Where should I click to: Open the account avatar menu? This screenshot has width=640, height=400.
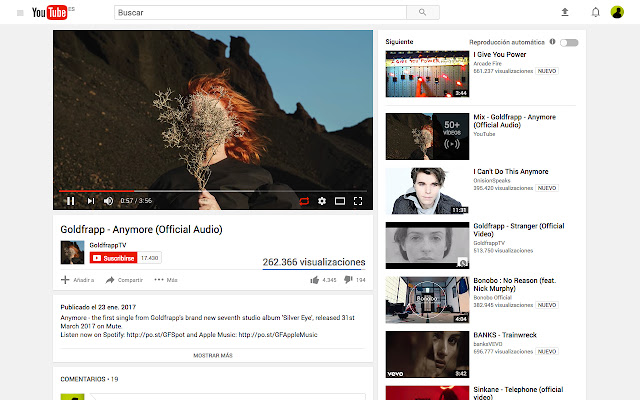(617, 12)
